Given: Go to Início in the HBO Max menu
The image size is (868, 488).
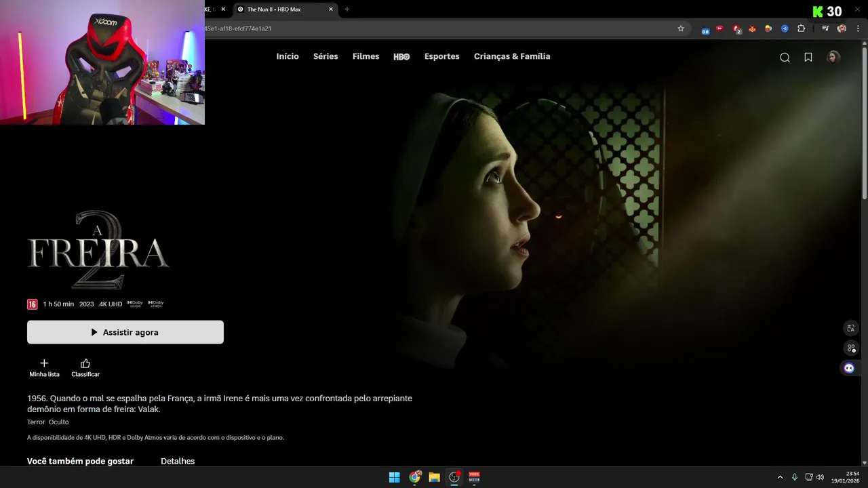Looking at the screenshot, I should tap(288, 57).
